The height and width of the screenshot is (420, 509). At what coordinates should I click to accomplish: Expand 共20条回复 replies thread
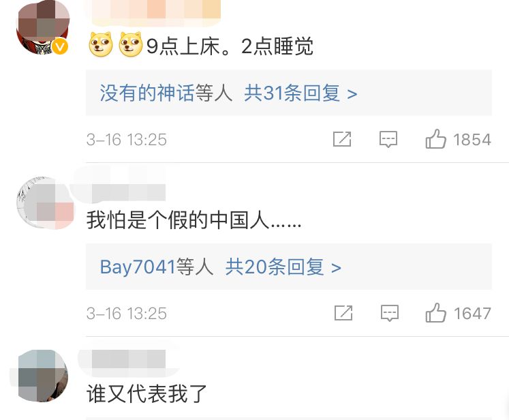[283, 267]
